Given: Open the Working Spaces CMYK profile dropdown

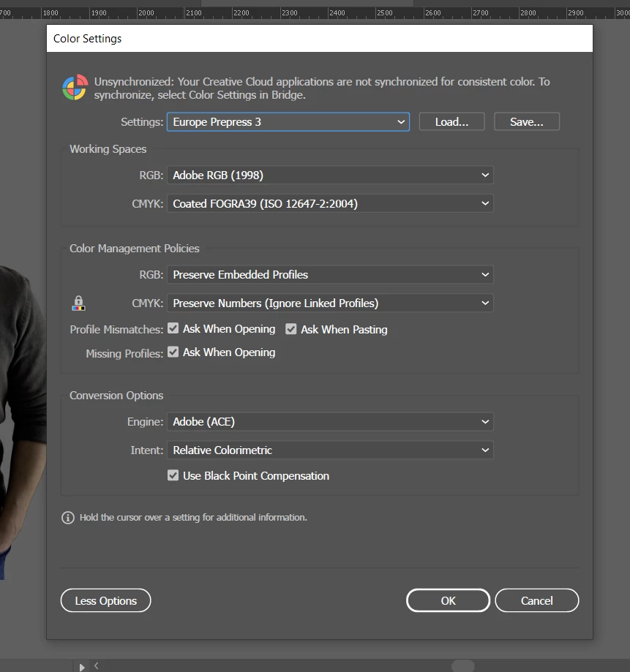Looking at the screenshot, I should pyautogui.click(x=330, y=203).
